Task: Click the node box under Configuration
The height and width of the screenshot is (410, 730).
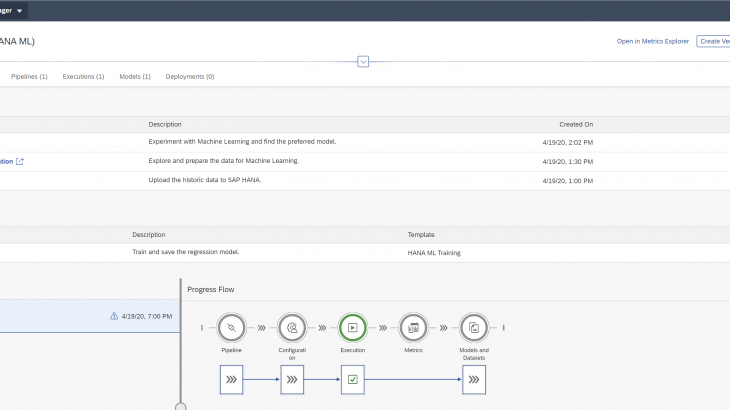Action: click(292, 380)
